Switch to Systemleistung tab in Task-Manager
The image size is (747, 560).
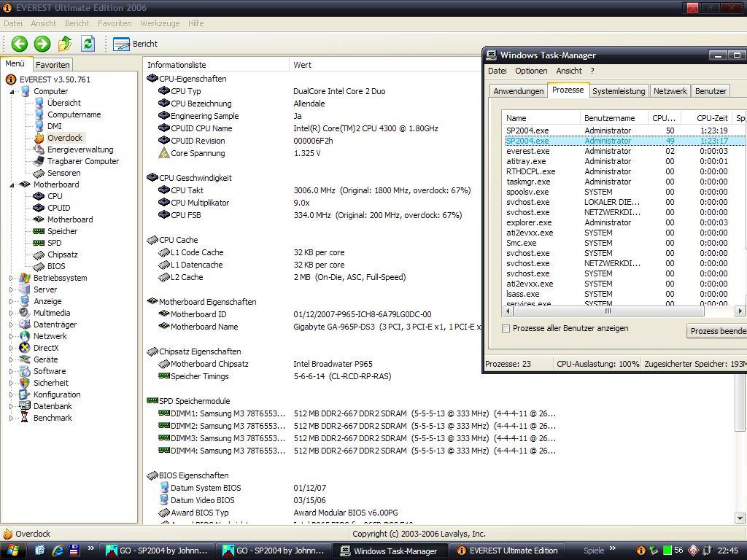619,91
